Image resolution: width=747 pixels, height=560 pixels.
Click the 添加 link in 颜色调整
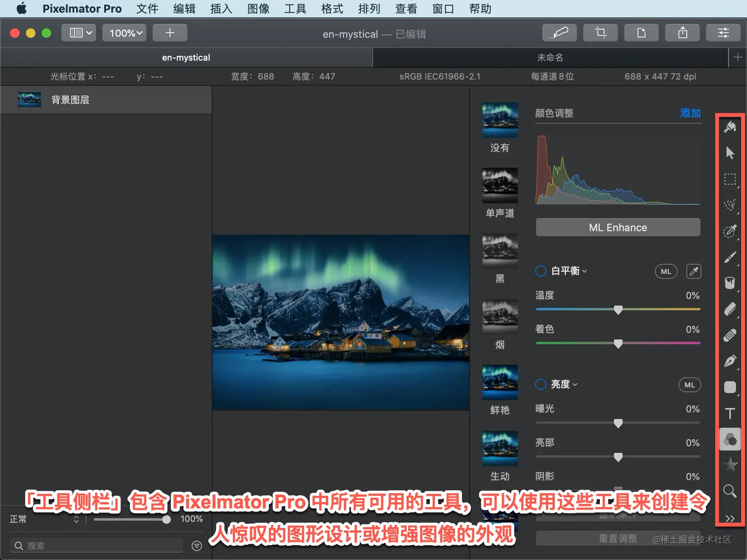690,113
